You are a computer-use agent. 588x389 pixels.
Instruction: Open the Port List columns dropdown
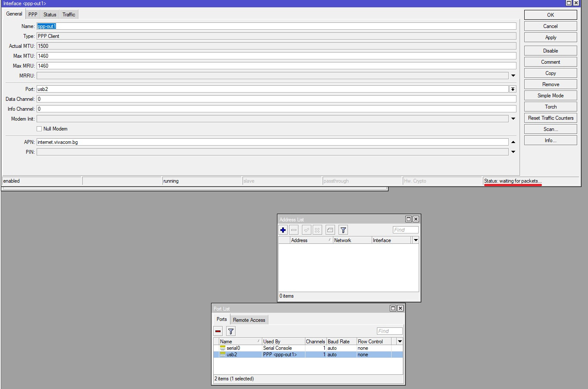400,342
